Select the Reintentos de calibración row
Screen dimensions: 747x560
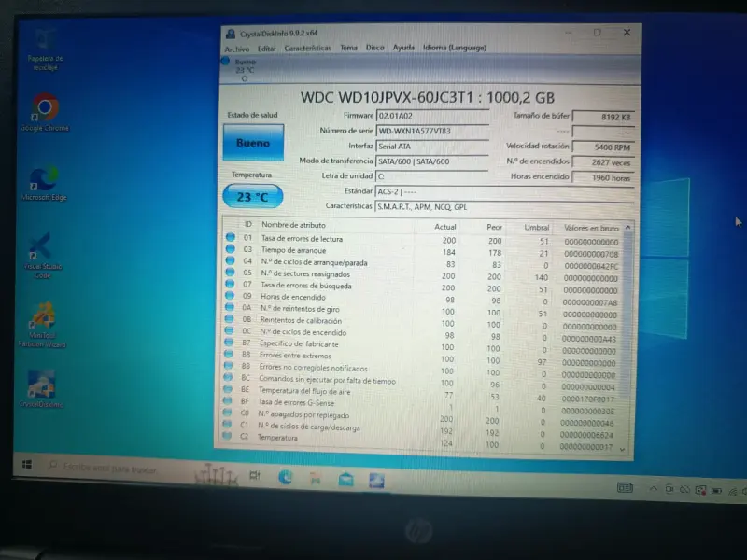421,322
